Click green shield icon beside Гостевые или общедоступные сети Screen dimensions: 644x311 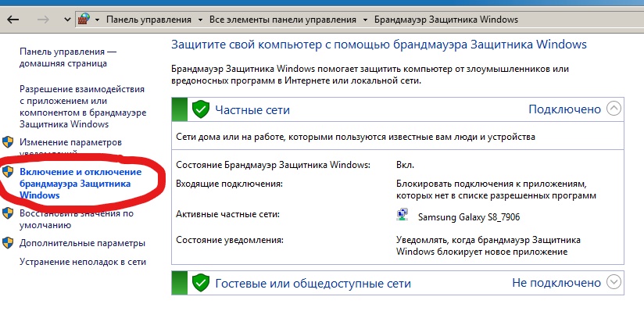200,283
